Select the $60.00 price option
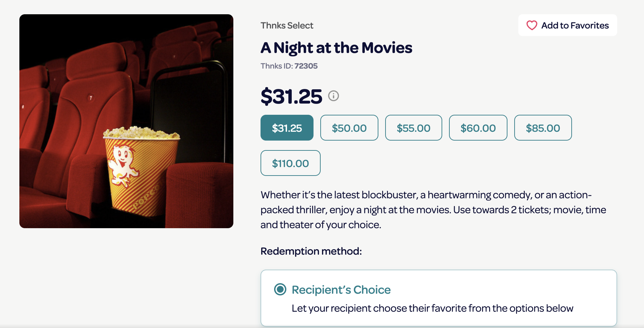Screen dimensions: 644x328 coord(478,128)
